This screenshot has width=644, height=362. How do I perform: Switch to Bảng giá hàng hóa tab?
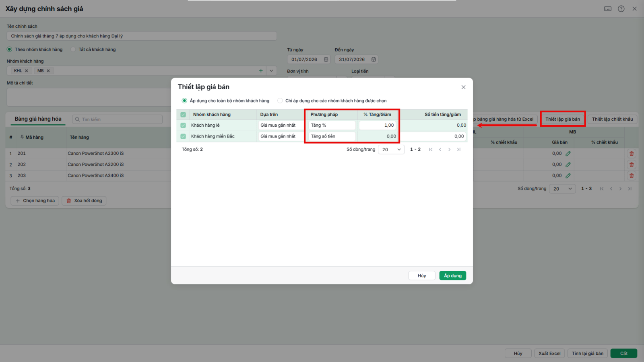[x=38, y=119]
